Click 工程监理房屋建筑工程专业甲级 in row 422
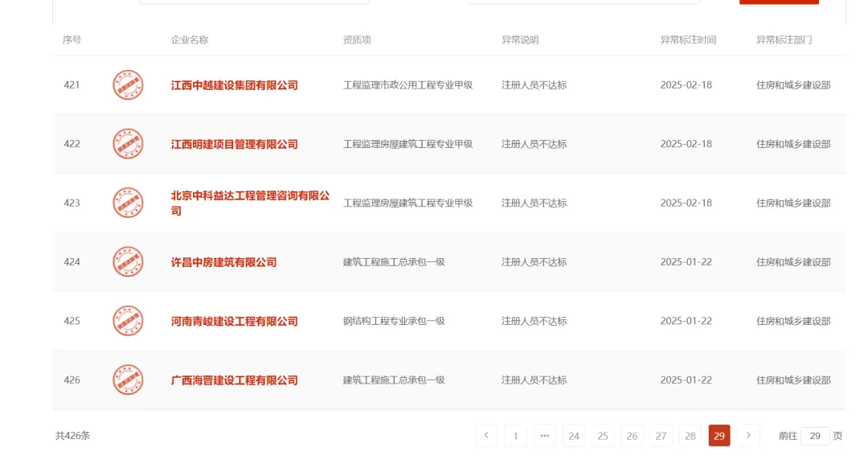Image resolution: width=868 pixels, height=460 pixels. (408, 144)
